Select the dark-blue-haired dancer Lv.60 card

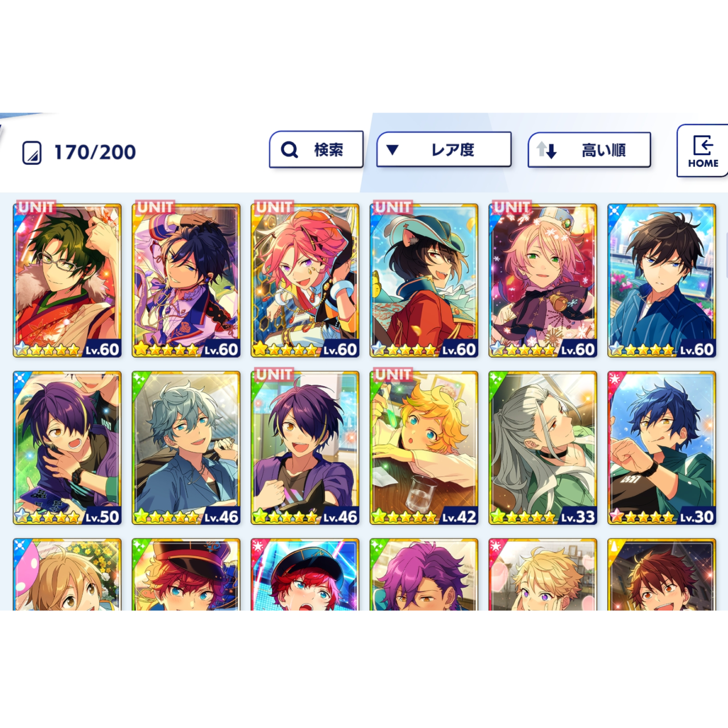point(186,280)
